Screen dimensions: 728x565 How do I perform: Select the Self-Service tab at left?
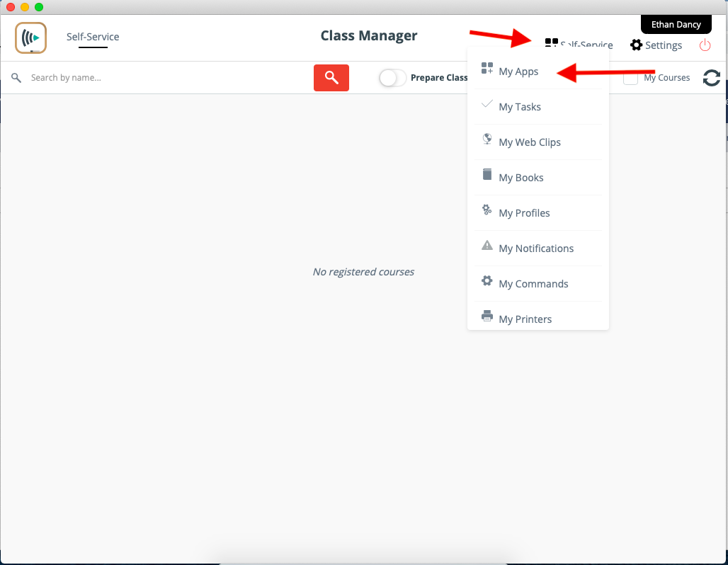[x=93, y=37]
